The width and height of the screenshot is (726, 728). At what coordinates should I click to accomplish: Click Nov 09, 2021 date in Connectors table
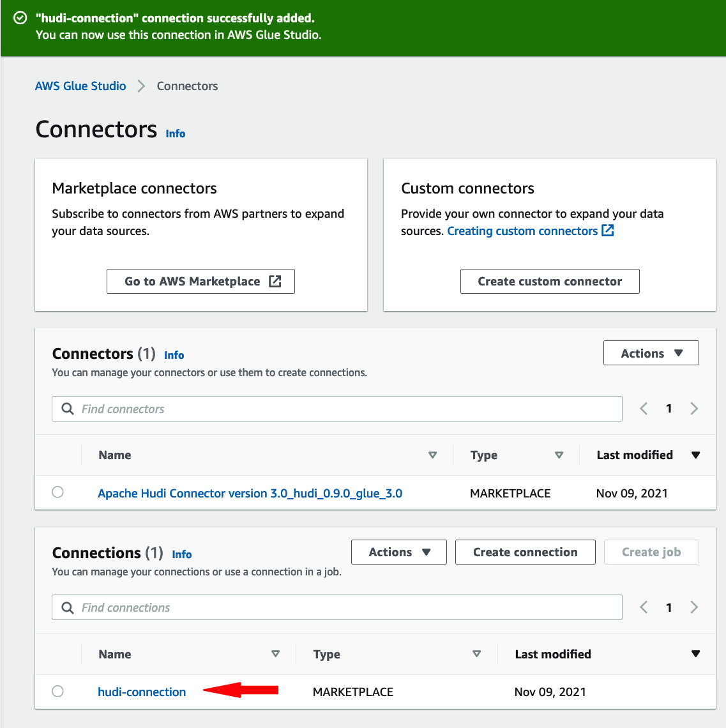tap(631, 493)
